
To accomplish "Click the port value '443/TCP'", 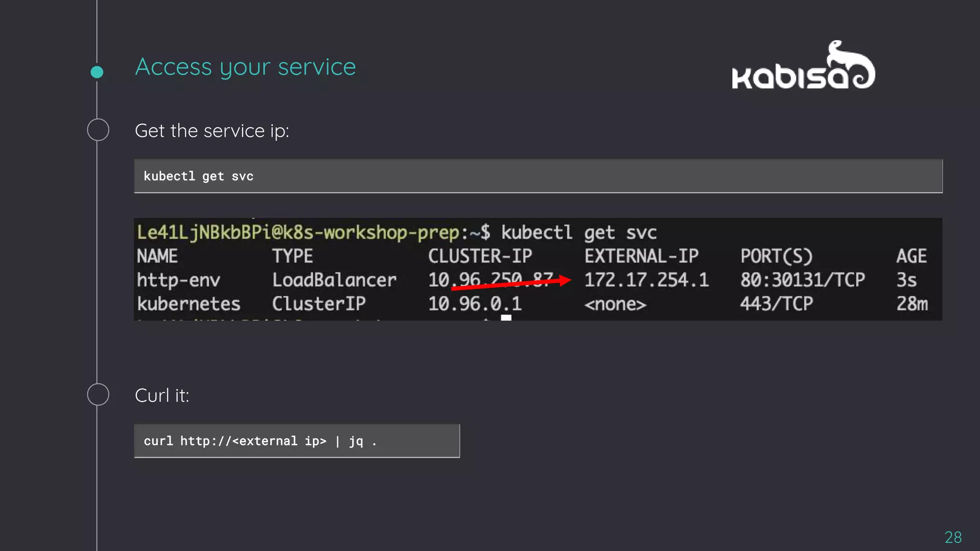I will 777,304.
